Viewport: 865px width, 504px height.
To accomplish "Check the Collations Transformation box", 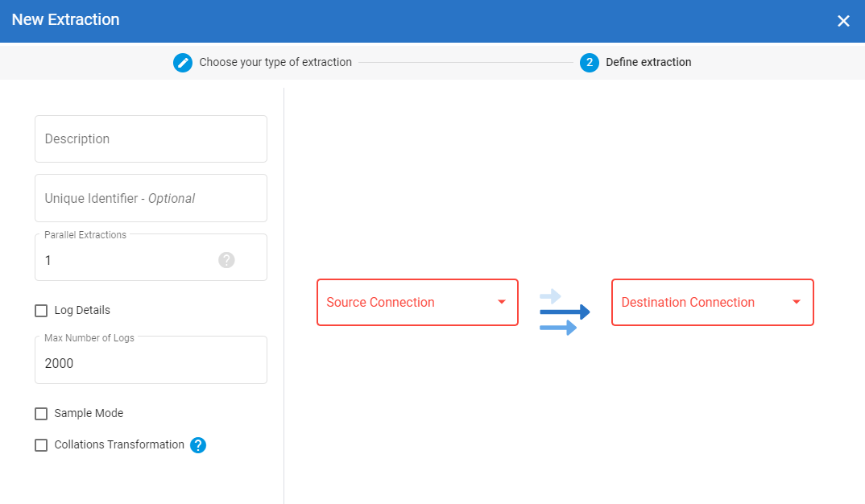I will click(41, 445).
